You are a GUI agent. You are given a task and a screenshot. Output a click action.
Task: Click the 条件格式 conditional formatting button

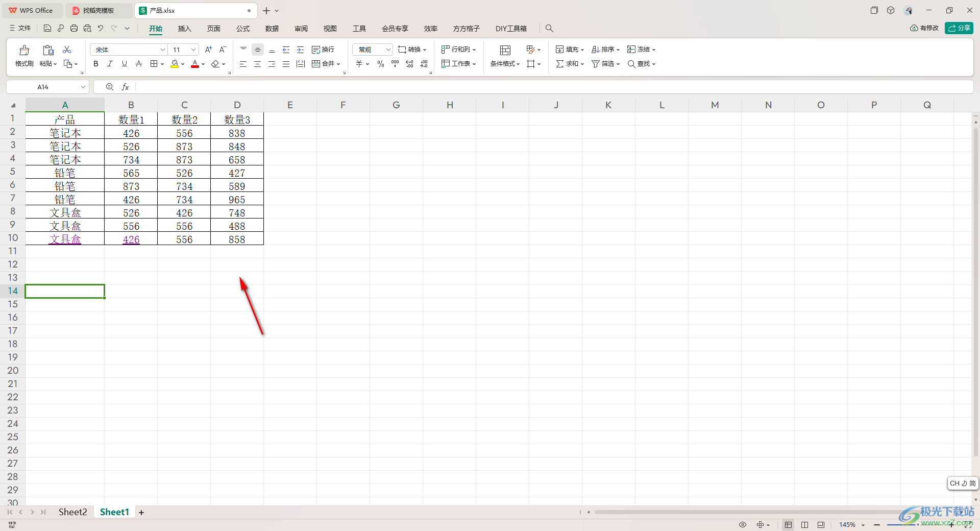[x=505, y=56]
